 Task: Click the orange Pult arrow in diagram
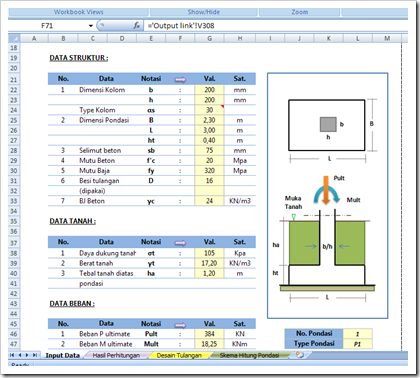[326, 189]
